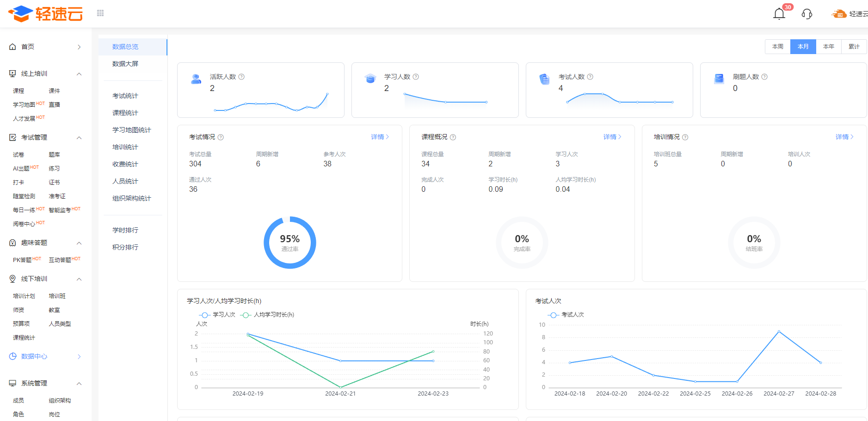Click the 95% 通过率 progress ring
868x421 pixels.
[x=290, y=243]
